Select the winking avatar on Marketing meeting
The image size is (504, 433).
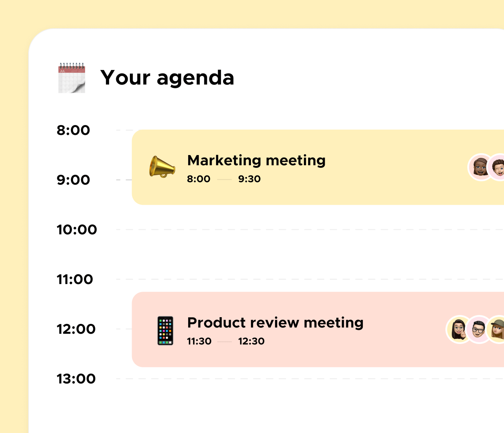coord(498,167)
